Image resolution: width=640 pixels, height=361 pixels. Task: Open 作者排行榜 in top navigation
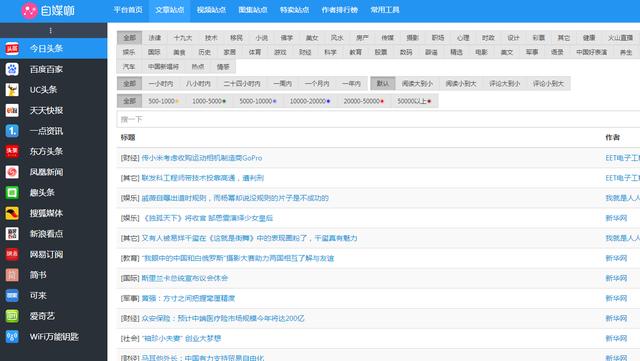pyautogui.click(x=340, y=10)
